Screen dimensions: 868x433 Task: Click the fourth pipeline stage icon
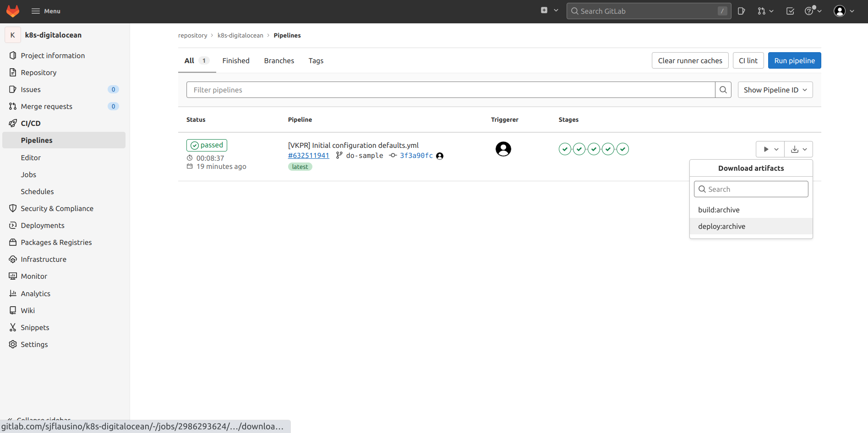608,149
